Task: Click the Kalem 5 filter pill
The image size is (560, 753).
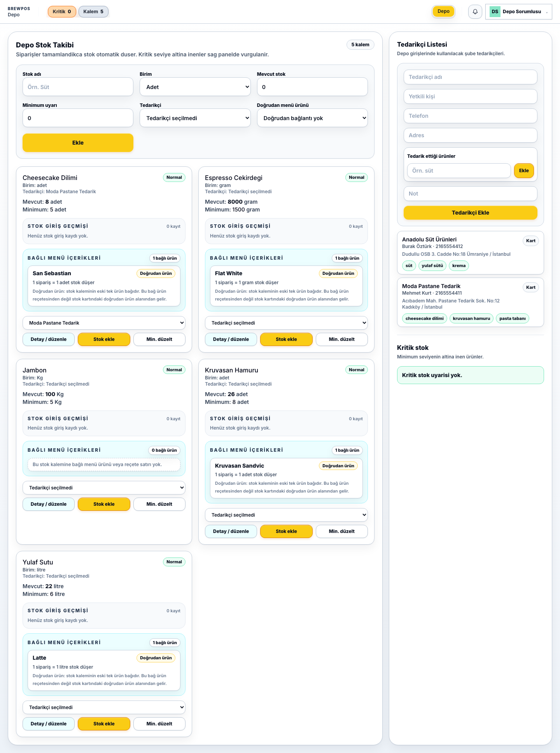Action: tap(93, 12)
